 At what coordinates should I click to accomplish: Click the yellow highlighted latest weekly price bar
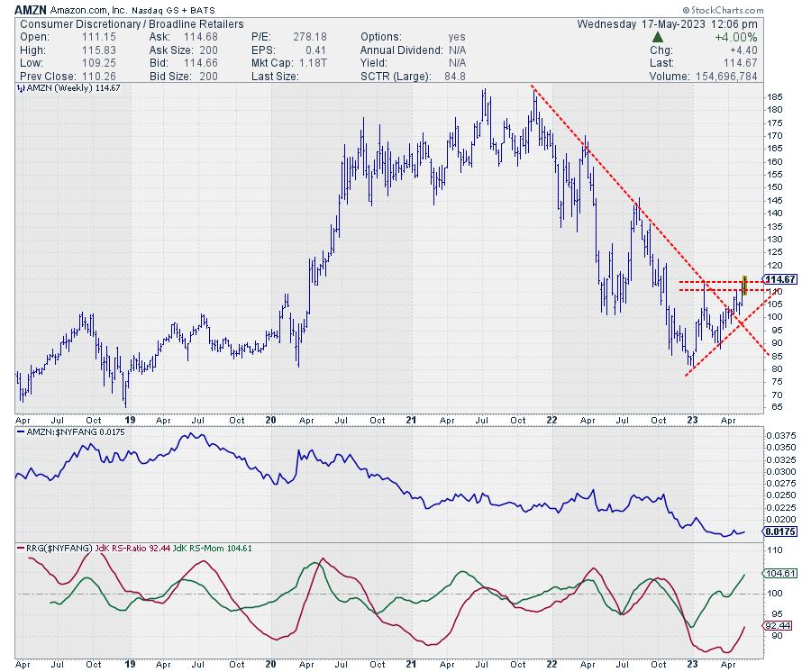tap(744, 286)
